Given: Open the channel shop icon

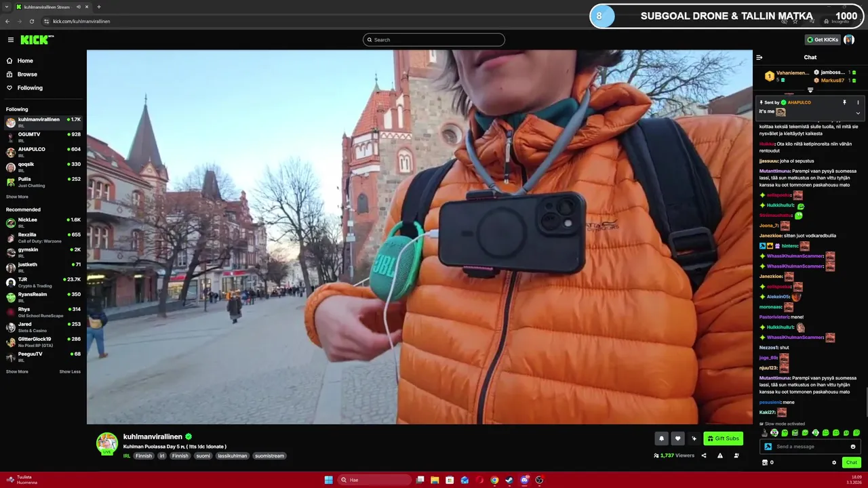Looking at the screenshot, I should pyautogui.click(x=765, y=463).
